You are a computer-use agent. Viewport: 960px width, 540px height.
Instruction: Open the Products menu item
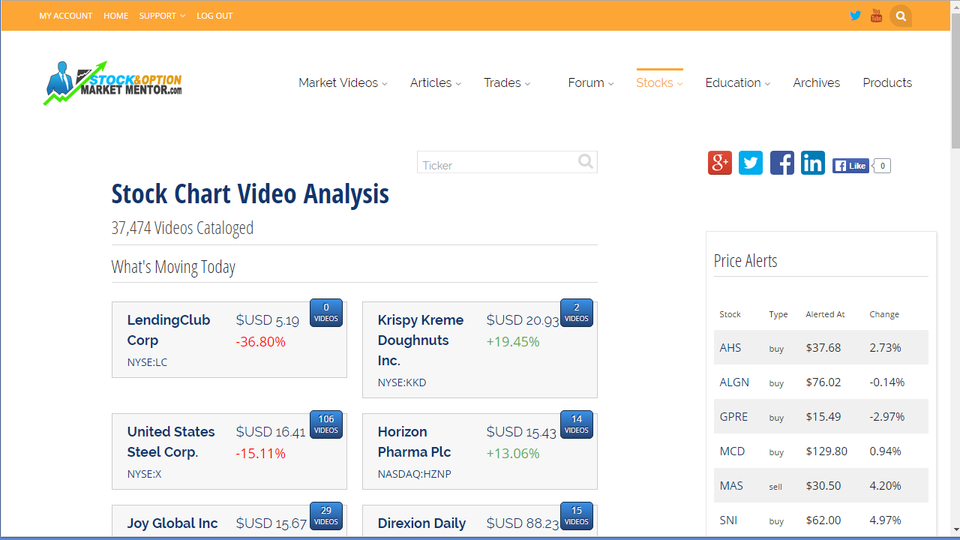coord(887,83)
